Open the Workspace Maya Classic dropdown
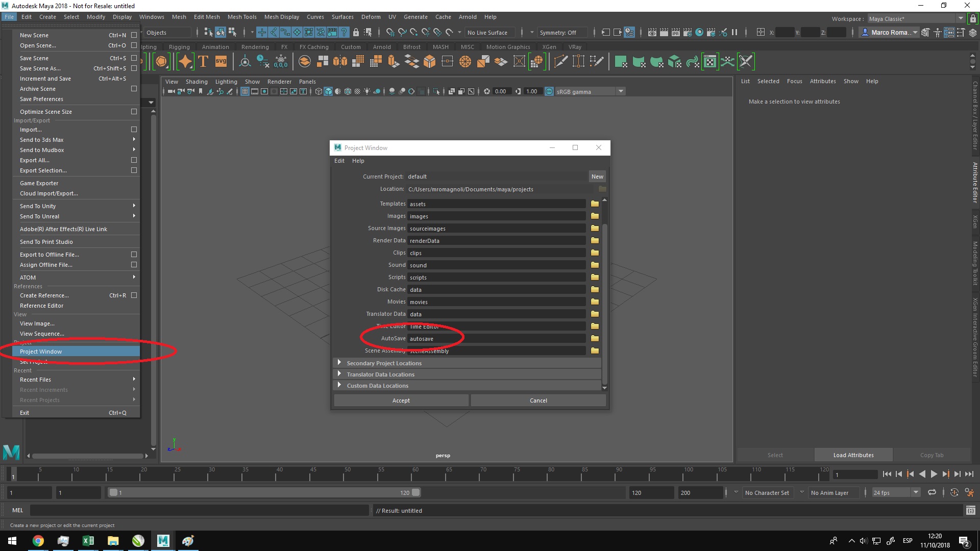This screenshot has width=980, height=551. click(x=916, y=19)
